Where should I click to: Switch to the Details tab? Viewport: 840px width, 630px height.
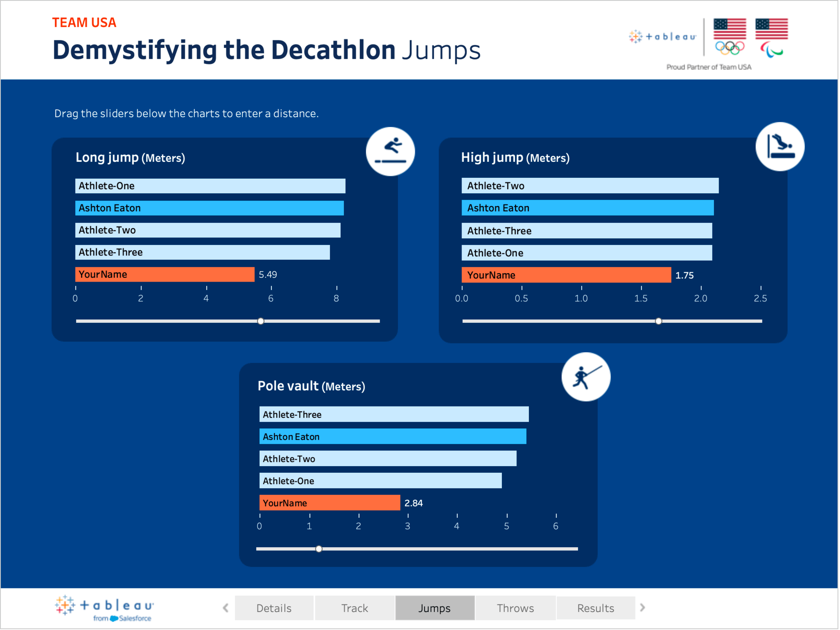[274, 609]
